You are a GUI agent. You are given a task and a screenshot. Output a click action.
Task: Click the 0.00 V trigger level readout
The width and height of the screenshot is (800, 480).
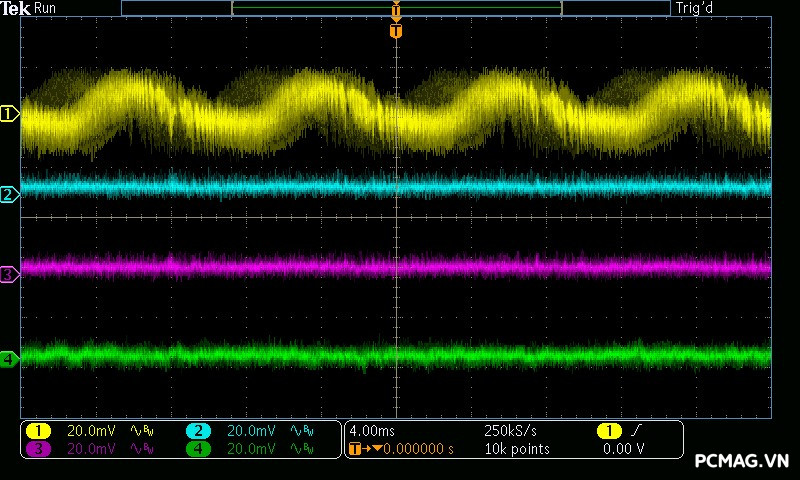(623, 449)
